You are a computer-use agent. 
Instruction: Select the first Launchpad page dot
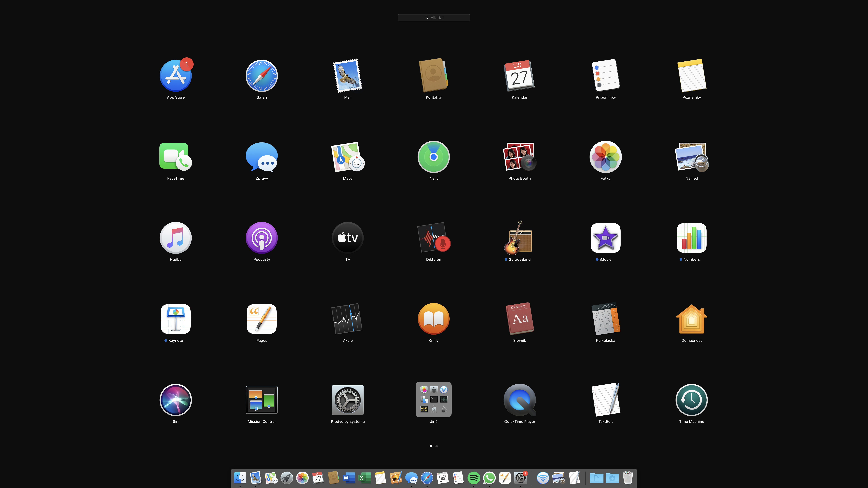tap(431, 446)
